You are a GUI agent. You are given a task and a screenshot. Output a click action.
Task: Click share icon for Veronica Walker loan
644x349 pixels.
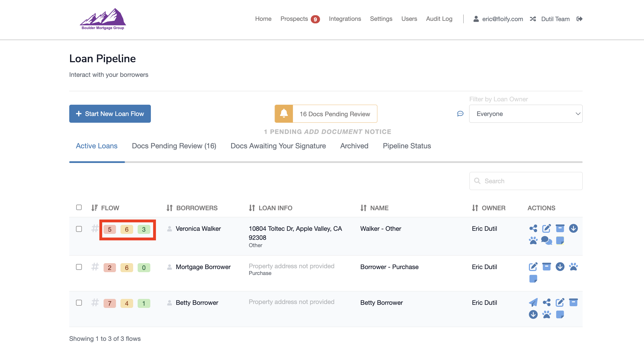[533, 228]
